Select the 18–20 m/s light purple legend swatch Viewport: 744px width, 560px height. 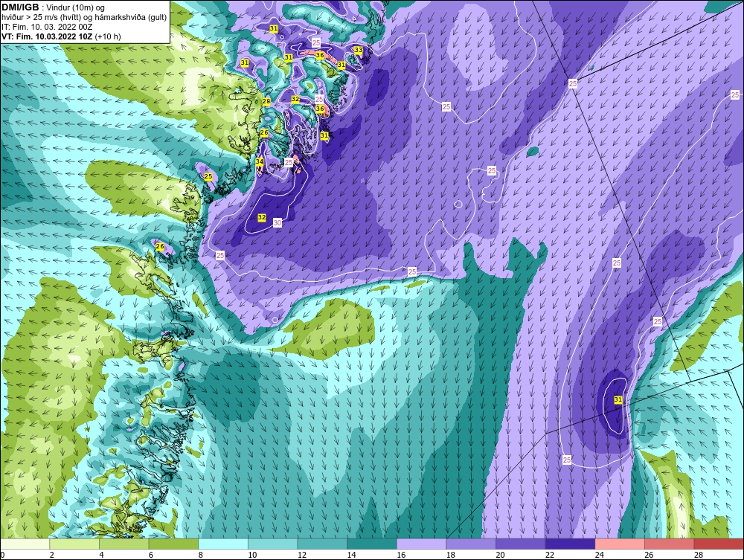pos(471,544)
